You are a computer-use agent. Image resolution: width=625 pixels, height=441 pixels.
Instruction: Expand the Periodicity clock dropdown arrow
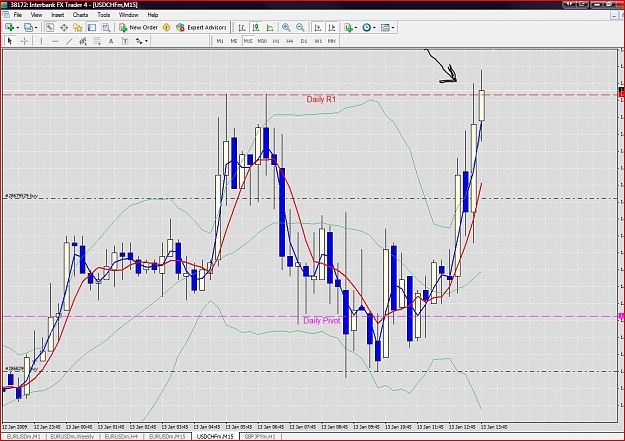pos(374,28)
